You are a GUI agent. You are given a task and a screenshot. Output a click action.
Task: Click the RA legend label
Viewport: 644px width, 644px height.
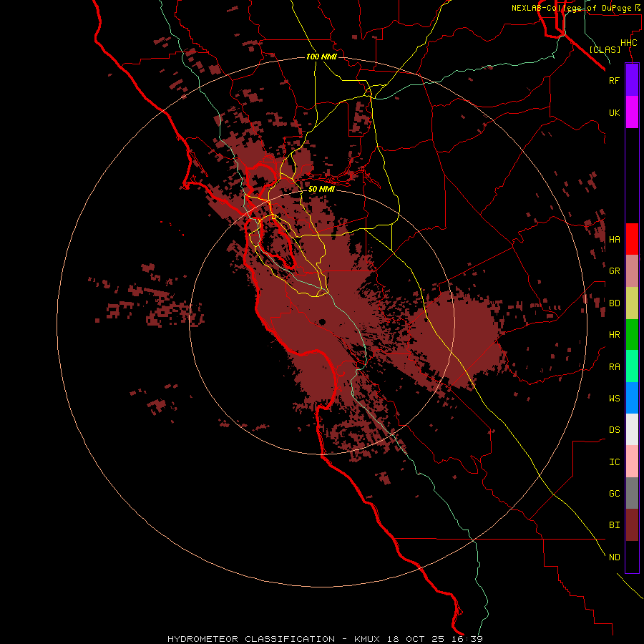(x=614, y=367)
